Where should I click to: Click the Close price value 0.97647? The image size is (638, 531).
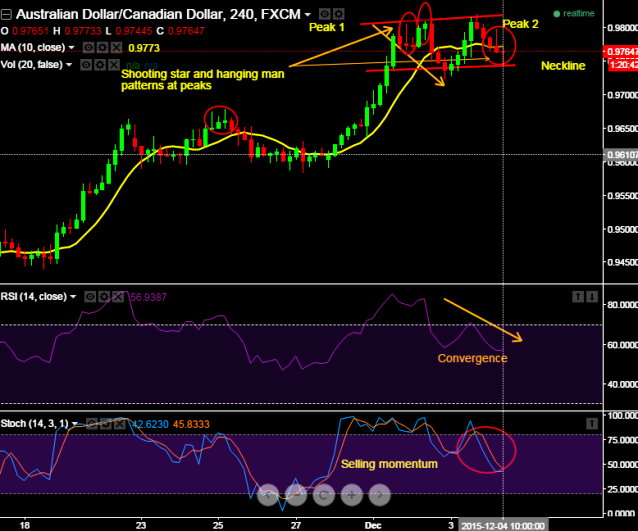186,31
